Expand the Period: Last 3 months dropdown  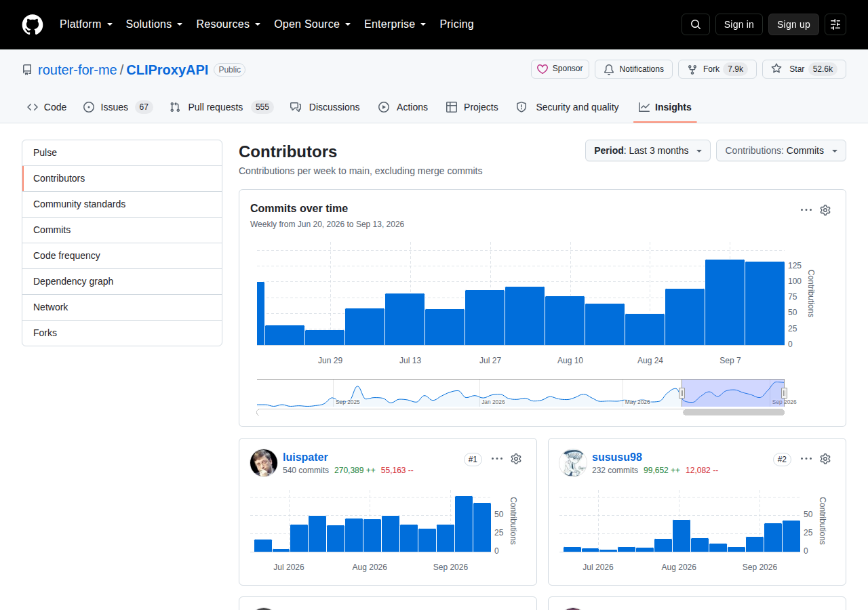648,150
